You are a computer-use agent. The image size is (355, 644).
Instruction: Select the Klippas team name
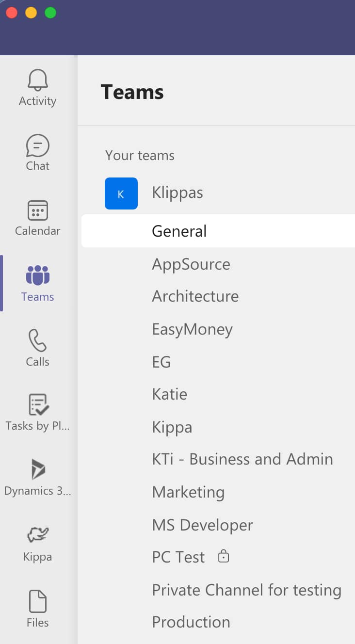pyautogui.click(x=177, y=193)
